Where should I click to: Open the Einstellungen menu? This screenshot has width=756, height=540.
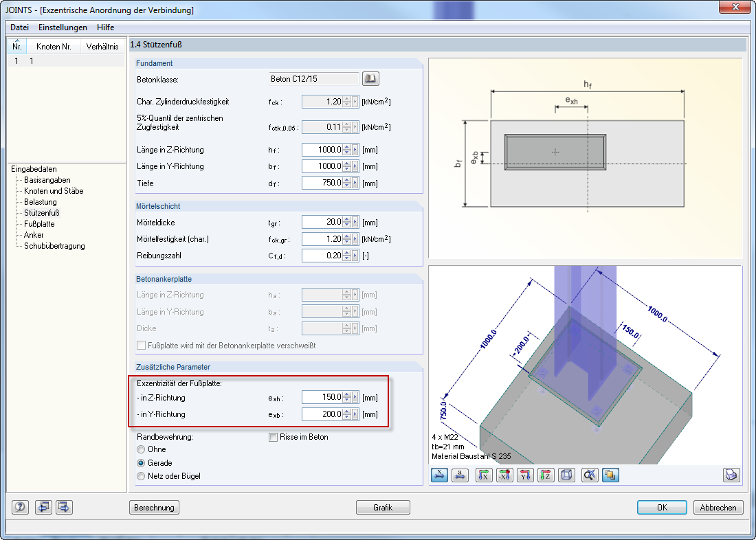63,27
